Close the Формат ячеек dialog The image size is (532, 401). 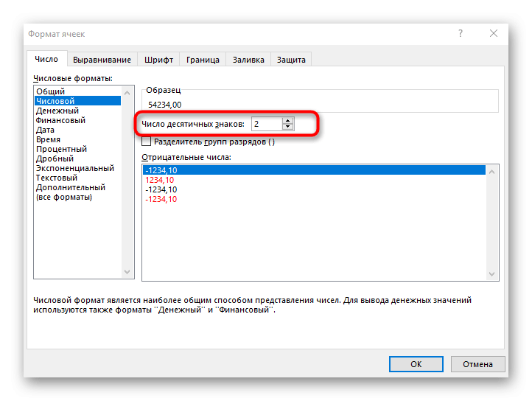tap(494, 33)
